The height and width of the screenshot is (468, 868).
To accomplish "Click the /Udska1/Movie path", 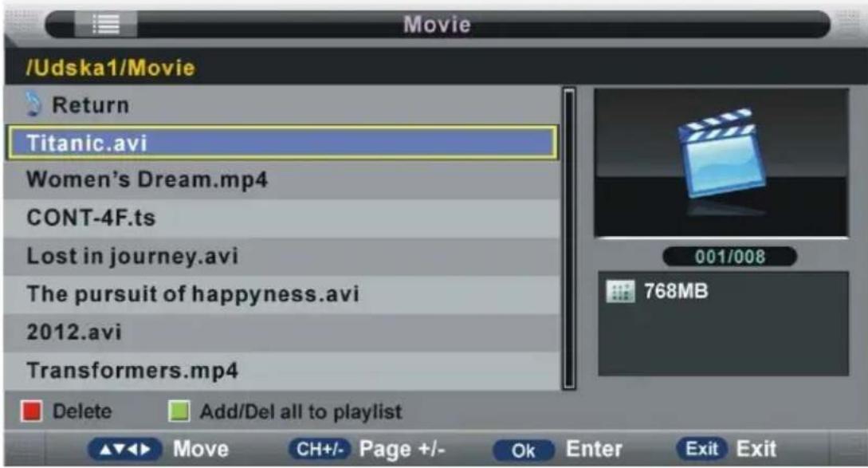I will pyautogui.click(x=111, y=68).
